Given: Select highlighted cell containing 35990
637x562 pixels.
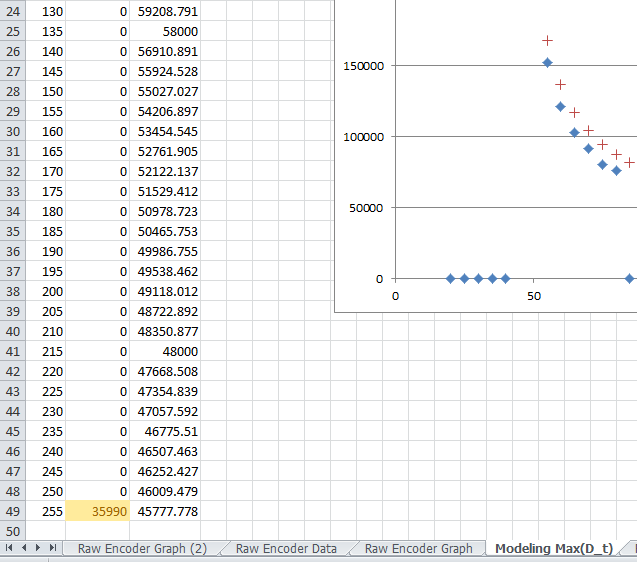Looking at the screenshot, I should tap(98, 511).
